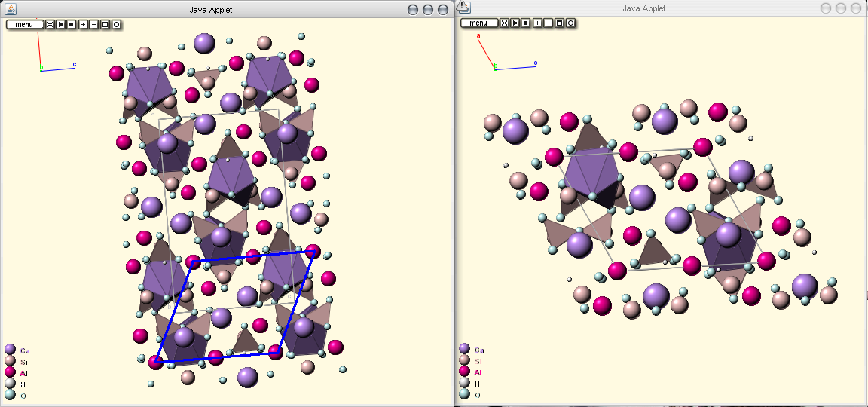Click the four-arrow expand icon in right applet
The image size is (868, 407).
pos(505,23)
